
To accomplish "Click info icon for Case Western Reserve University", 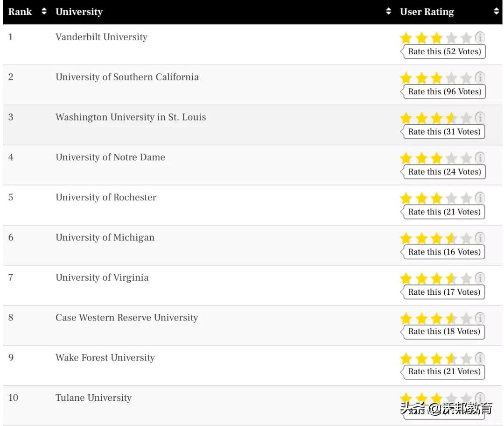I will [480, 319].
